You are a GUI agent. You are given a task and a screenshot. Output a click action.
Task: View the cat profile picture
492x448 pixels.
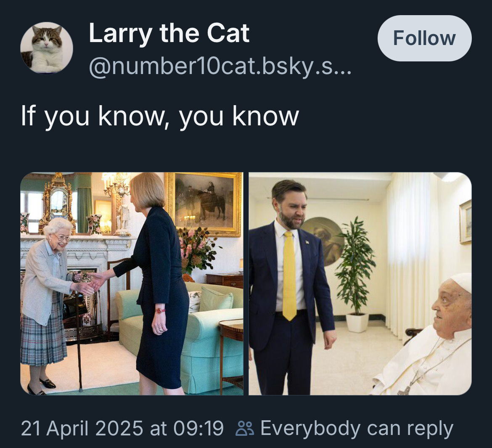point(47,48)
